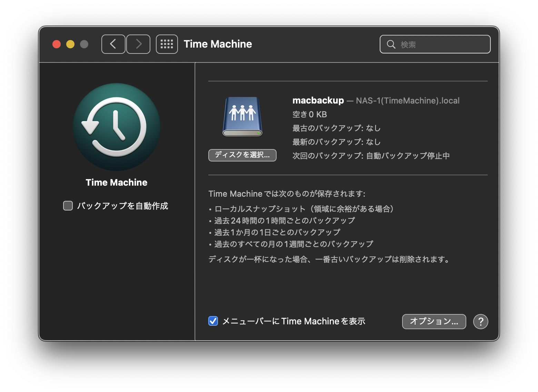The height and width of the screenshot is (392, 538).
Task: Click the magnifying glass in the search field
Action: (391, 44)
